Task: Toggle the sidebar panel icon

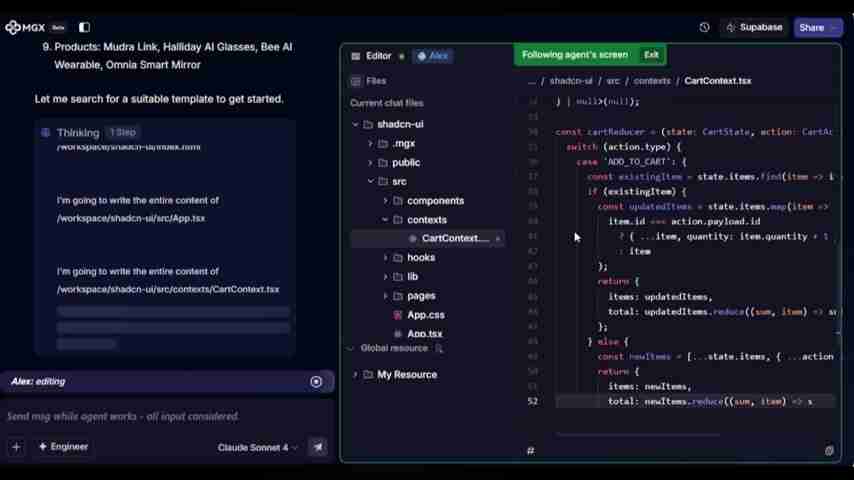Action: click(84, 27)
